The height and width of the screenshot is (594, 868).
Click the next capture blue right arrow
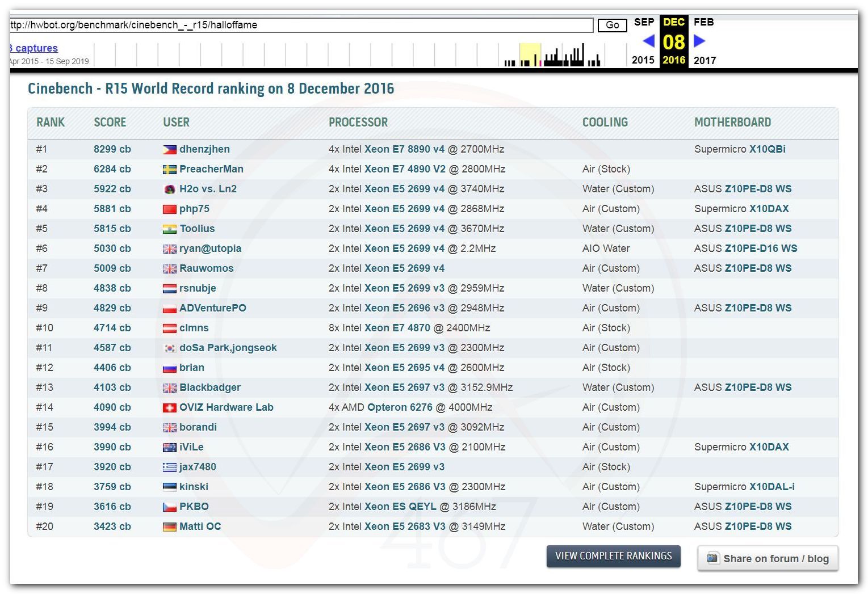[x=699, y=41]
